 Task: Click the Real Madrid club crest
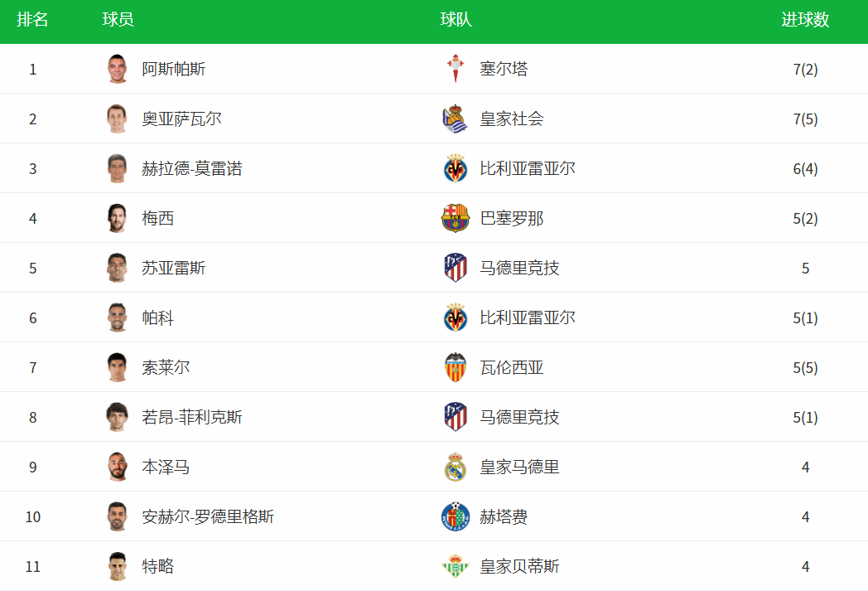tap(455, 467)
